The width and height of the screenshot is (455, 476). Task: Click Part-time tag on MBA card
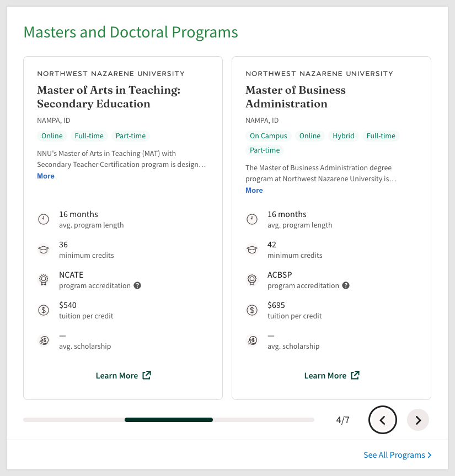point(265,150)
